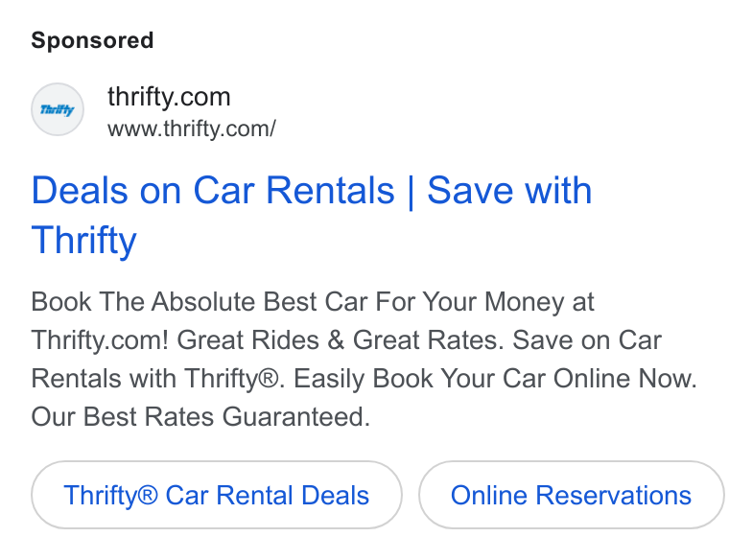Click the Save on Car description phrase

[x=587, y=339]
